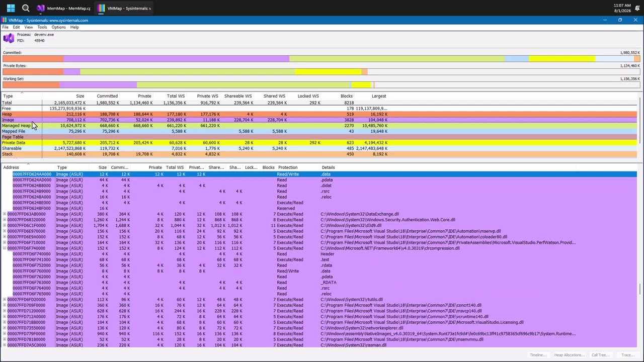Screen dimensions: 644x362
Task: Select the Shareable memory type row
Action: (319, 148)
